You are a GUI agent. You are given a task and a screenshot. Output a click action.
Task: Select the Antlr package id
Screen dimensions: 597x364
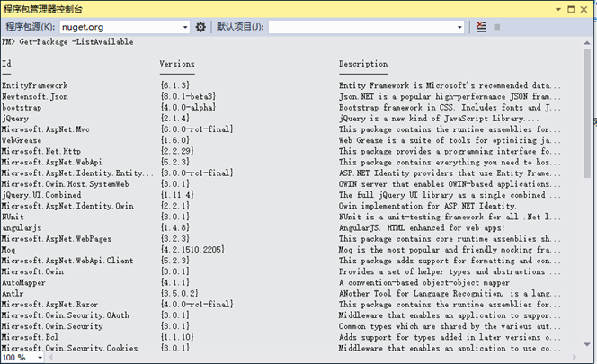point(13,294)
